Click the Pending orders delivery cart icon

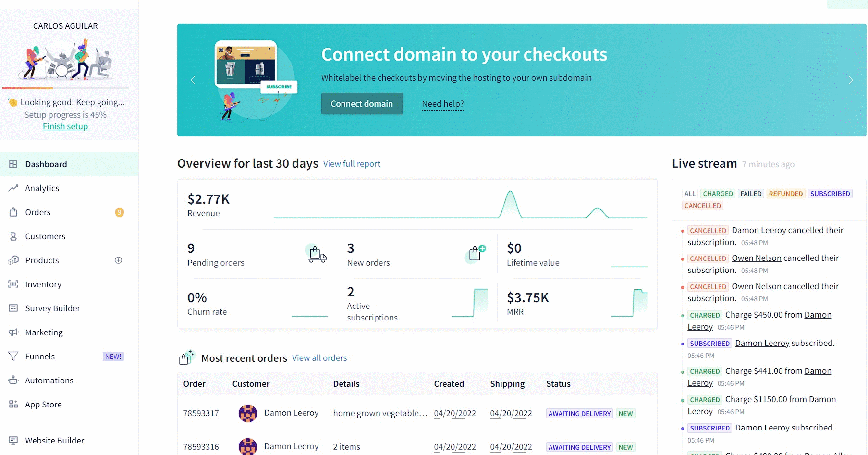click(x=317, y=254)
